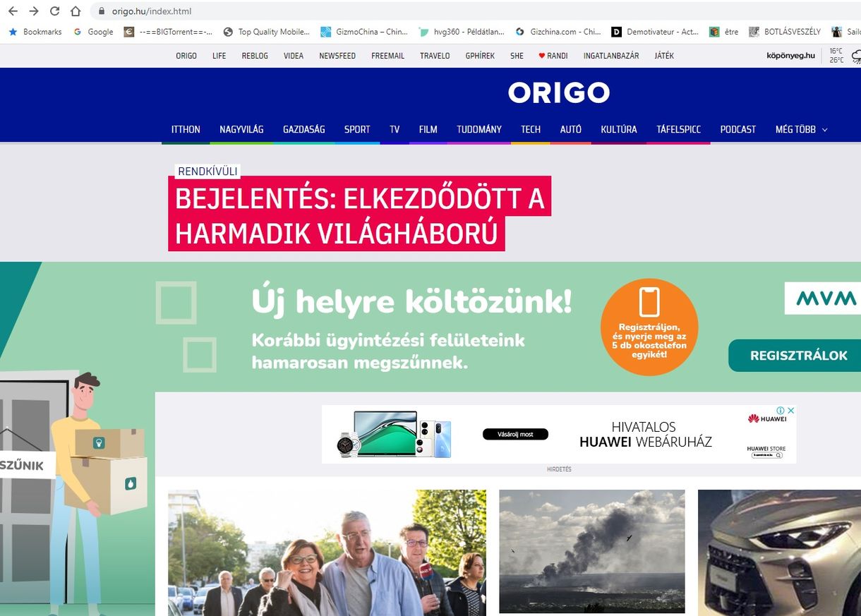Open the Google bookmark
The image size is (861, 616).
(93, 32)
